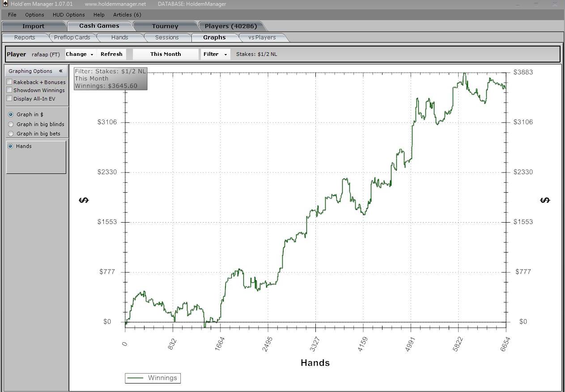This screenshot has height=392, width=565.
Task: Click the left $3106 axis label
Action: [107, 122]
